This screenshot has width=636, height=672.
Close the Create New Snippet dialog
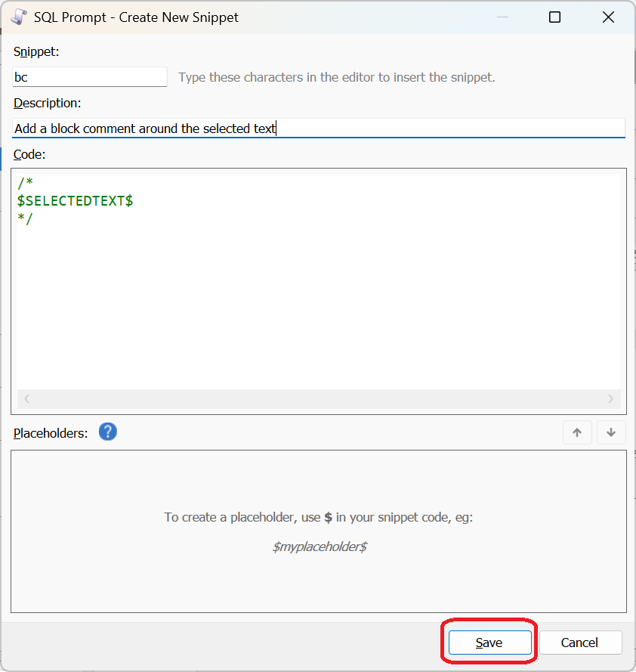point(608,17)
